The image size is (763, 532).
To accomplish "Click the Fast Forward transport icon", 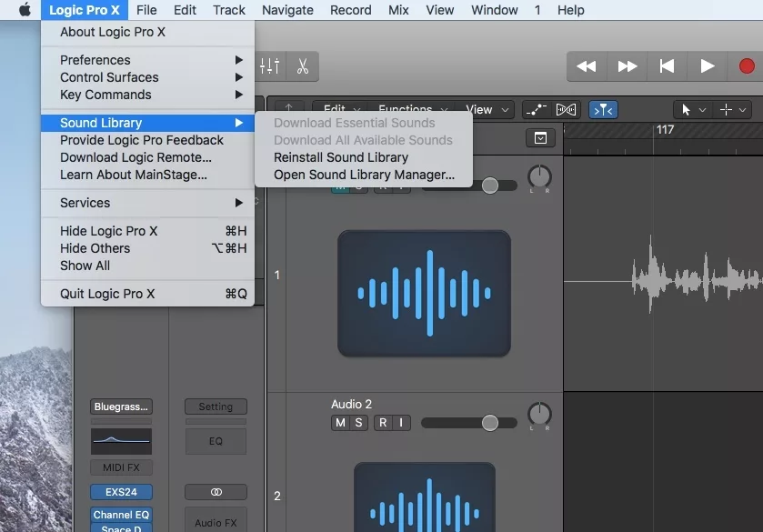I will (x=627, y=65).
